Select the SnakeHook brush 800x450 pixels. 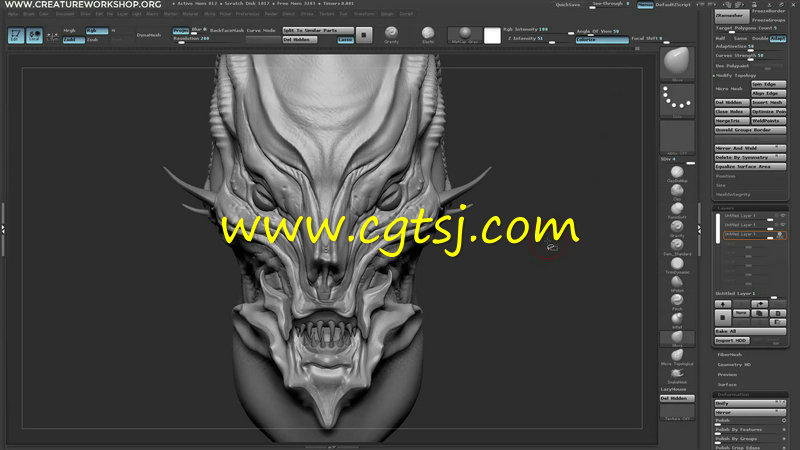(x=677, y=376)
